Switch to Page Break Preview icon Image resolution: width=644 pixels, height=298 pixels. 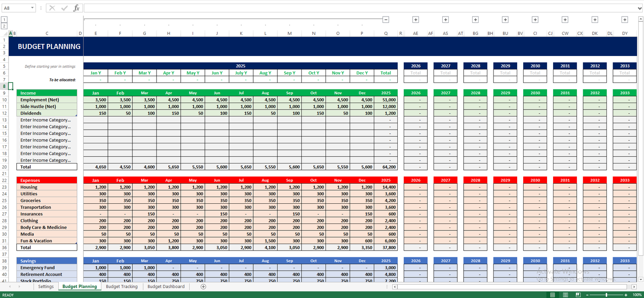point(578,295)
